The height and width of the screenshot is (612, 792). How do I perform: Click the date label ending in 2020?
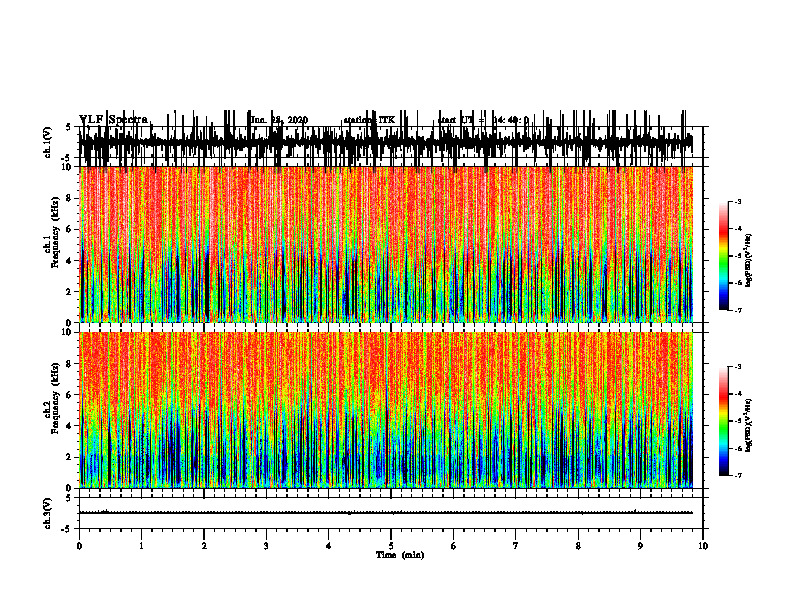(x=279, y=120)
